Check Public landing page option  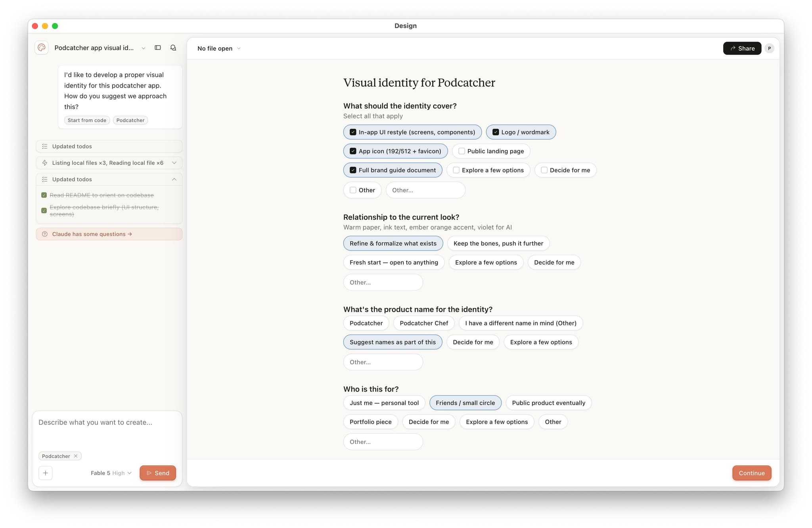point(462,151)
